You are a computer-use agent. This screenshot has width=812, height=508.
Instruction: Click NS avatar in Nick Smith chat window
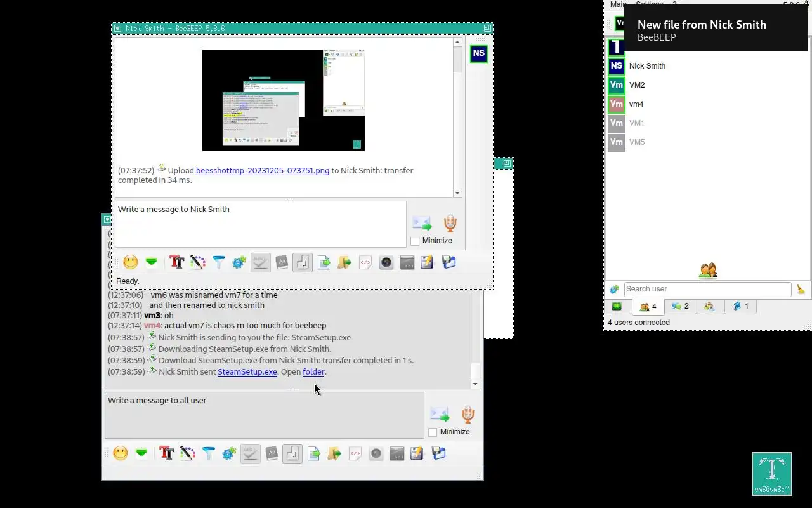pyautogui.click(x=479, y=54)
